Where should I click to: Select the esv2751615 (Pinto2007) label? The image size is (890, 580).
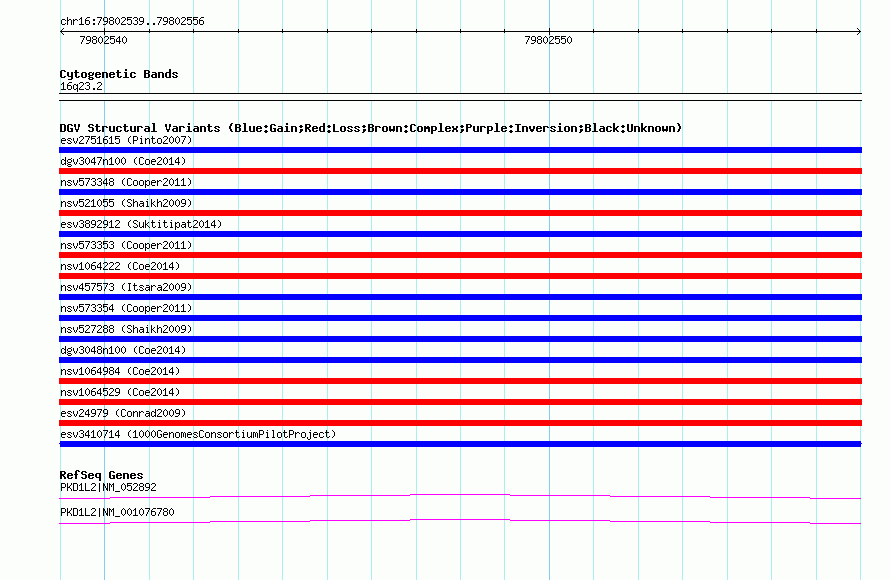126,140
